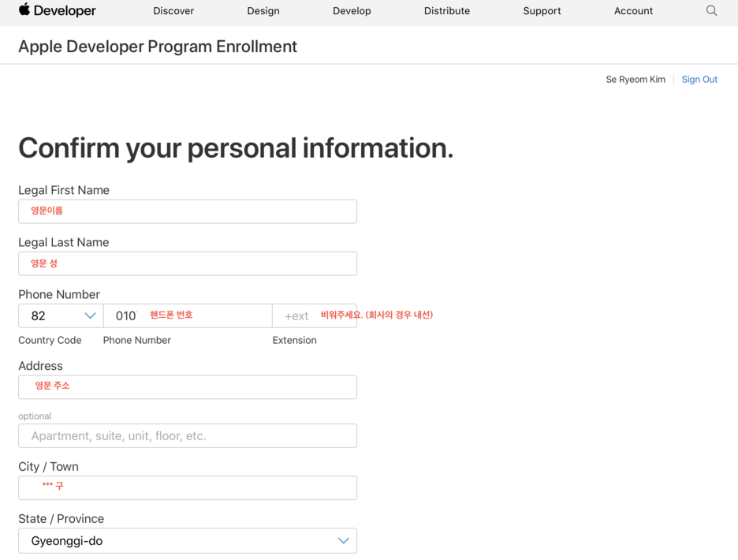Focus the Legal Last Name field

[x=188, y=263]
